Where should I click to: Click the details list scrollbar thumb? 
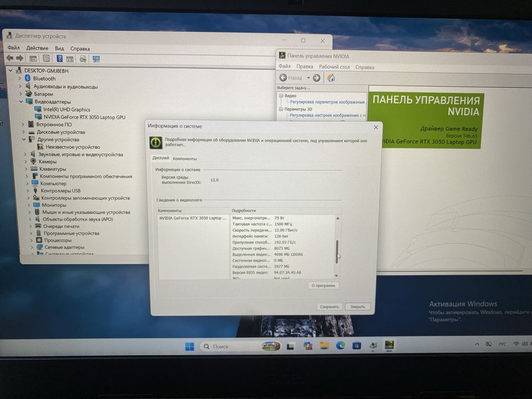tap(337, 251)
